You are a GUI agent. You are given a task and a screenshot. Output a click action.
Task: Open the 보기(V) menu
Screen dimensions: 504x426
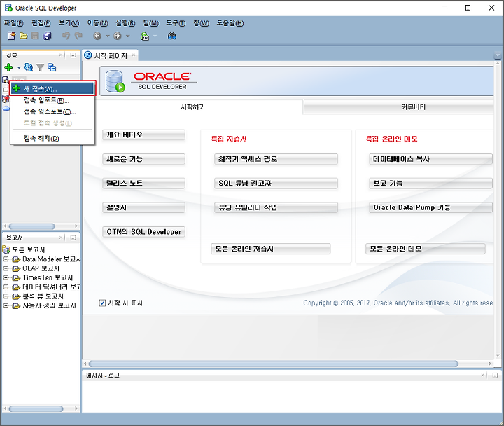(69, 23)
